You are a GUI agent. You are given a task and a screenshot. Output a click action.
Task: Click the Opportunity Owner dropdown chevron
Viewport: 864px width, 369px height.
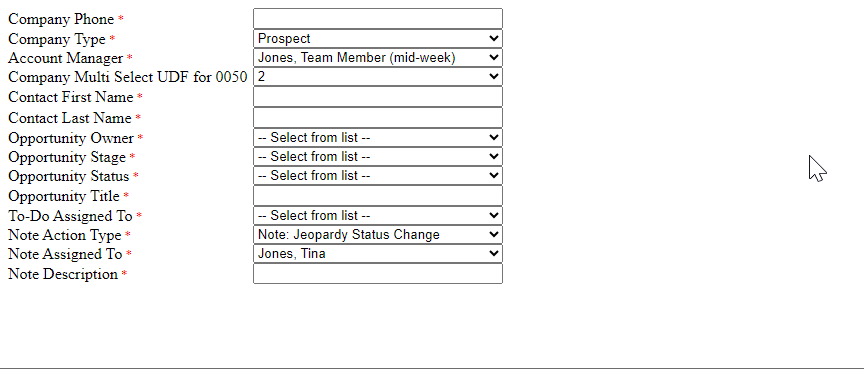pos(494,138)
